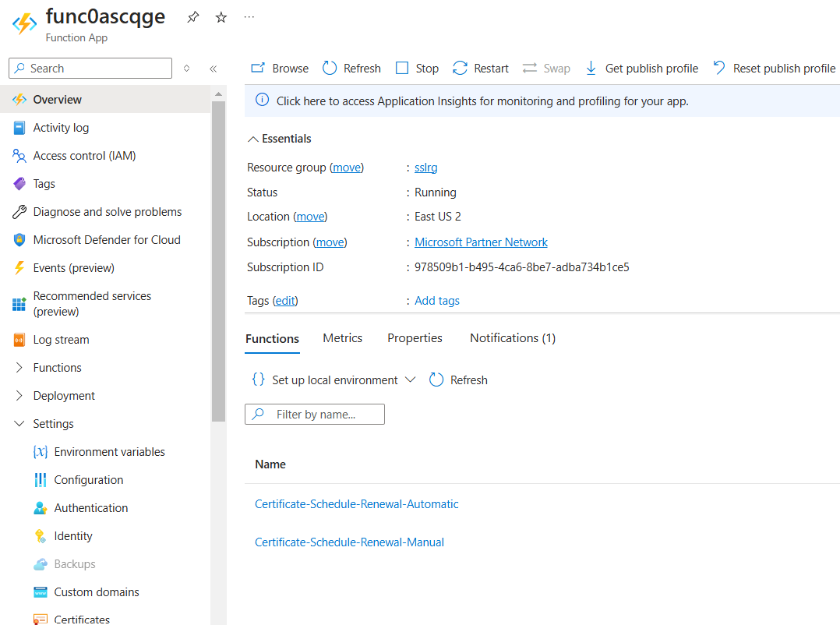The height and width of the screenshot is (625, 840).
Task: Click the Name column header
Action: [x=270, y=464]
